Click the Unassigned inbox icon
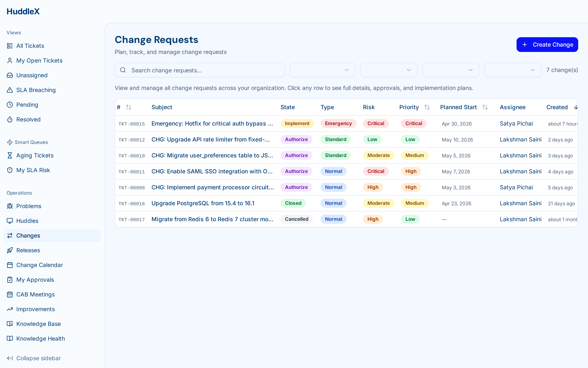Viewport: 588px width, 368px height. point(10,75)
